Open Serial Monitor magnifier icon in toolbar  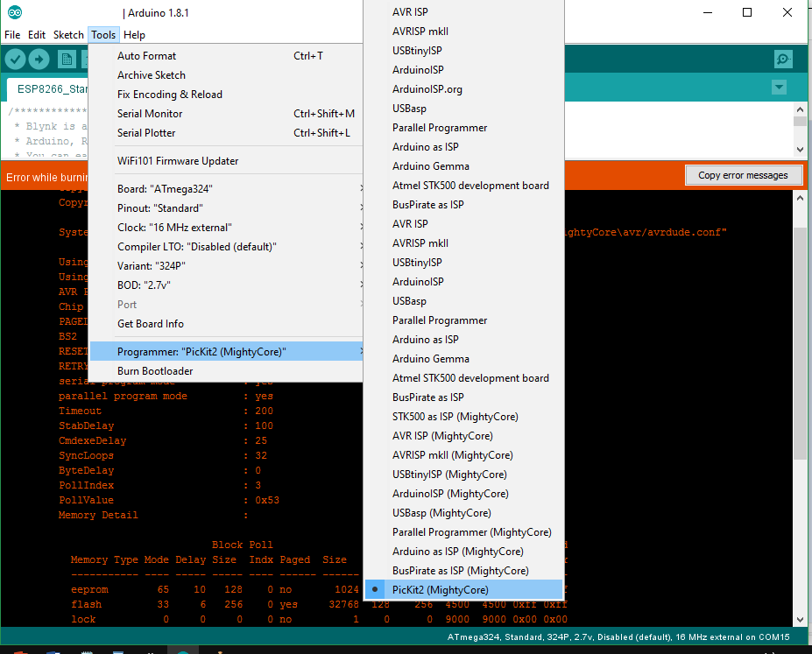[783, 60]
